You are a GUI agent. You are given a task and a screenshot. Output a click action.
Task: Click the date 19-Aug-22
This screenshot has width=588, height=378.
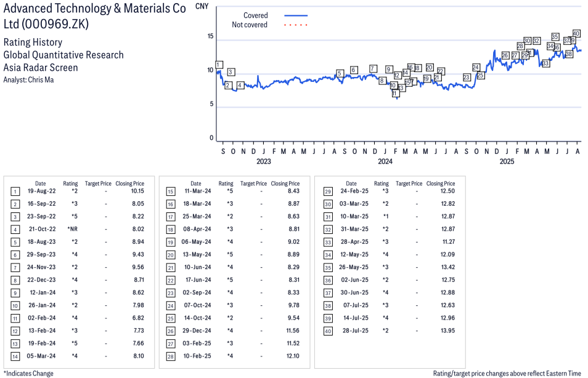pos(42,191)
